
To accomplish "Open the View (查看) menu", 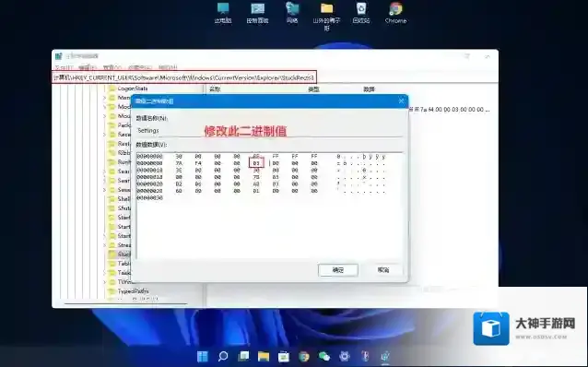I will tap(112, 67).
